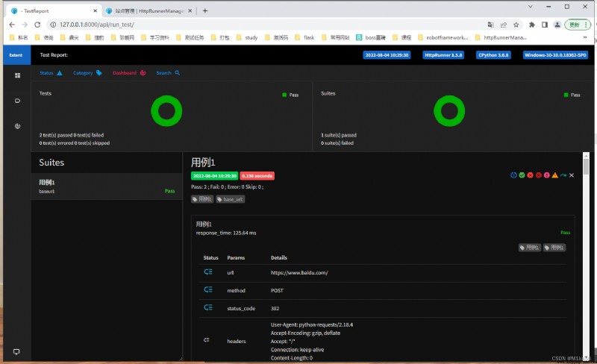Clear step filters with the white X
Screen dimensions: 597x364
click(x=572, y=175)
